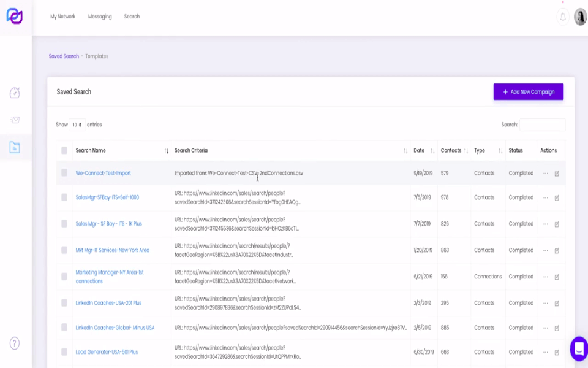
Task: Edit the We-Connect-Test-Import row
Action: (x=557, y=174)
